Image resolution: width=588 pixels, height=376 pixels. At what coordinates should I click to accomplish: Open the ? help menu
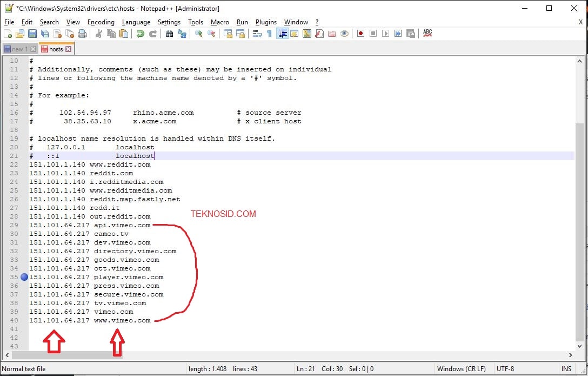tap(317, 22)
